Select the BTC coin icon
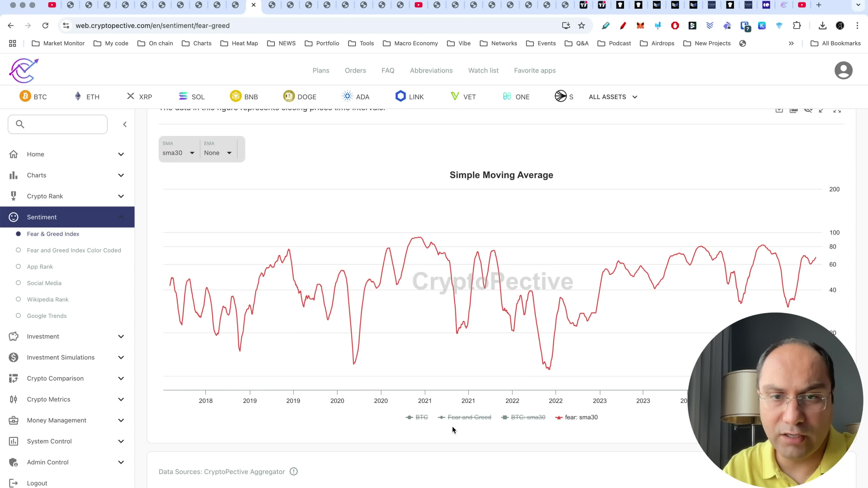 pos(25,96)
